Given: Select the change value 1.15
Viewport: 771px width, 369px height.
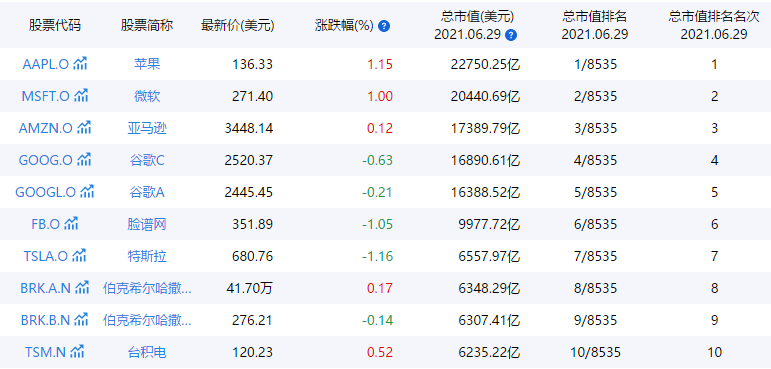Looking at the screenshot, I should pos(380,64).
